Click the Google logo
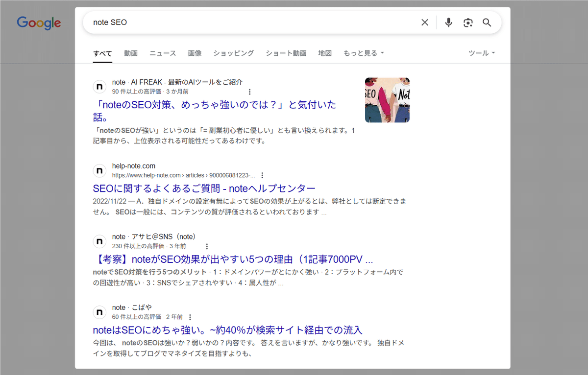 39,23
